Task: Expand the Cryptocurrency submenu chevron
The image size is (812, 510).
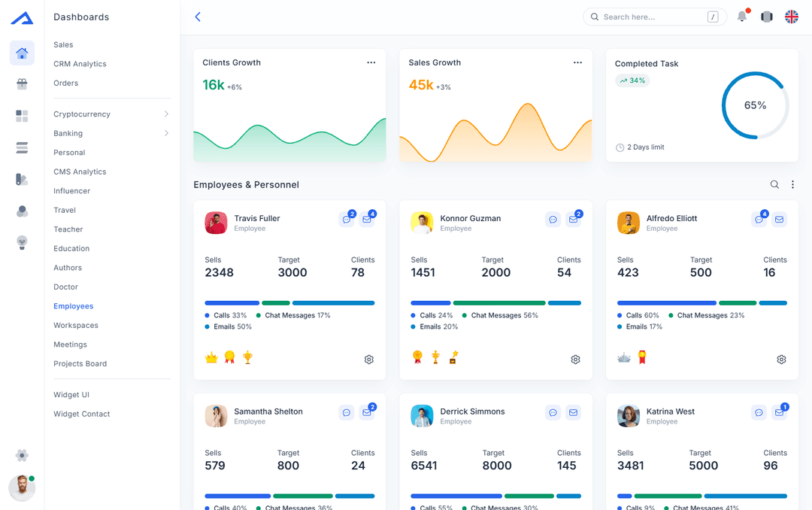Action: [x=166, y=114]
